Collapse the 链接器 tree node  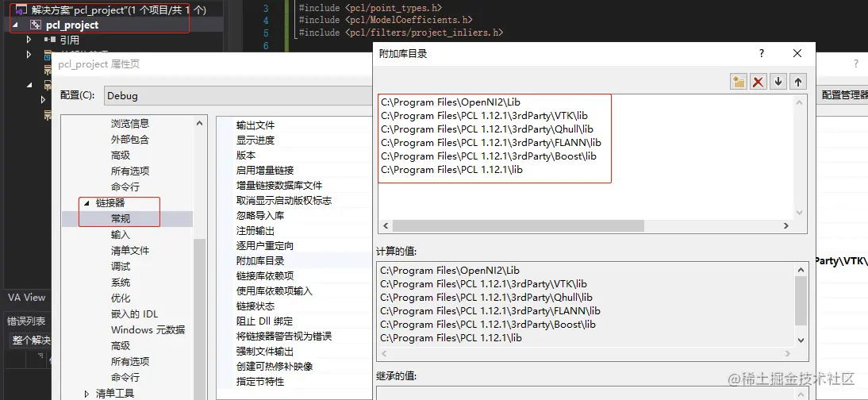click(x=86, y=203)
